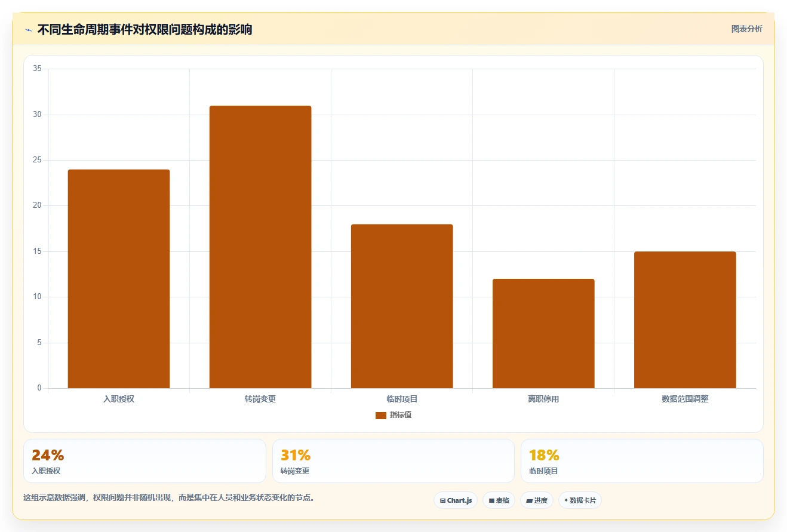Image resolution: width=787 pixels, height=532 pixels.
Task: Select the 18% 临时项目 data card
Action: tap(642, 461)
